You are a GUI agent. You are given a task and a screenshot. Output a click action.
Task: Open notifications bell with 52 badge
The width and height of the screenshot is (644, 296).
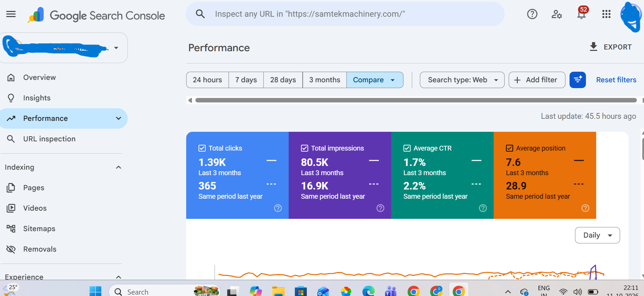pyautogui.click(x=581, y=14)
